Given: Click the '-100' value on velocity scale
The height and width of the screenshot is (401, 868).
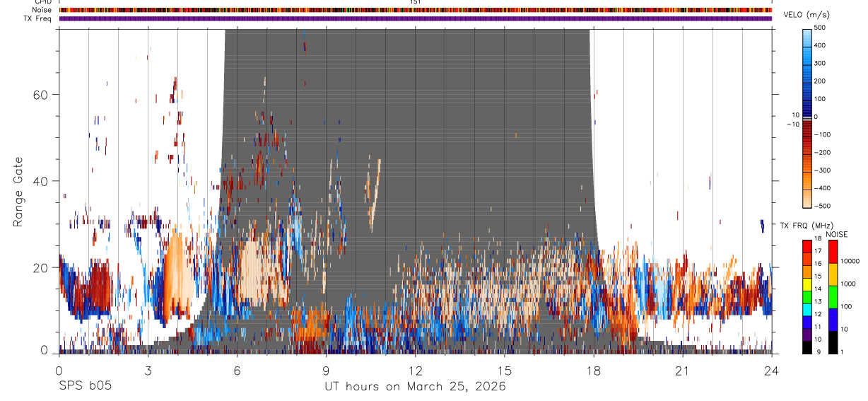Looking at the screenshot, I should tap(822, 134).
